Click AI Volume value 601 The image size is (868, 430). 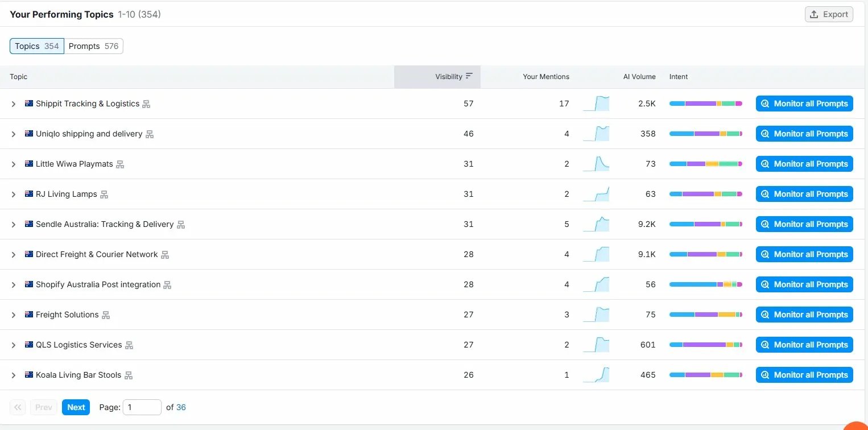pyautogui.click(x=648, y=345)
